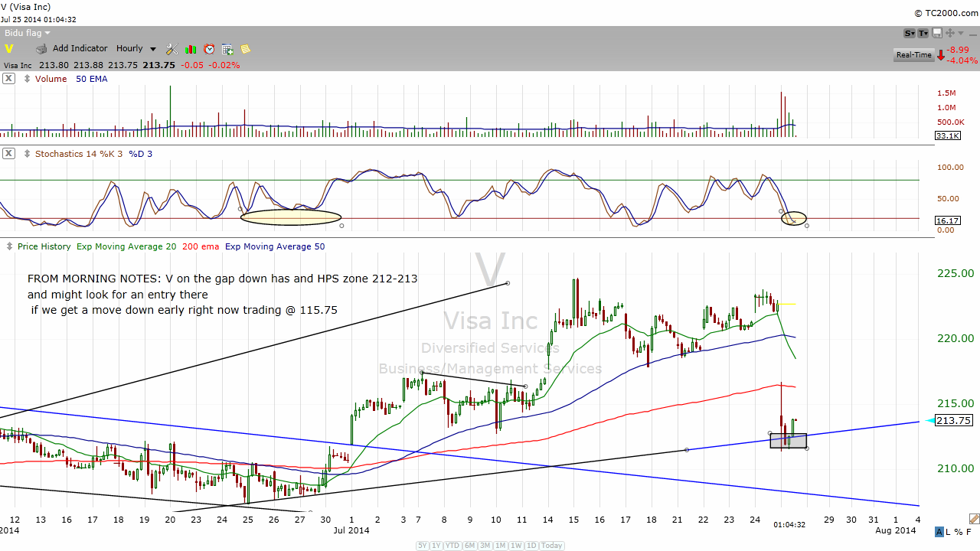Click the Stochastics 14 %K 3 label

(78, 154)
